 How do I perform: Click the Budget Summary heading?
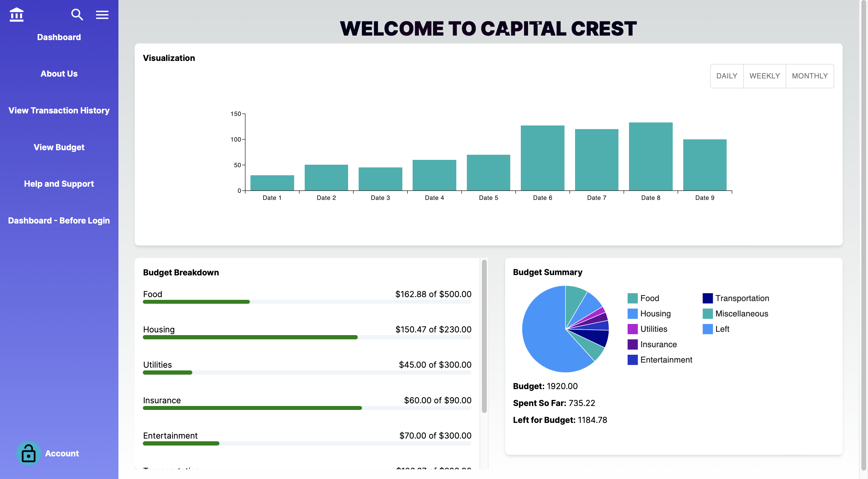point(548,272)
